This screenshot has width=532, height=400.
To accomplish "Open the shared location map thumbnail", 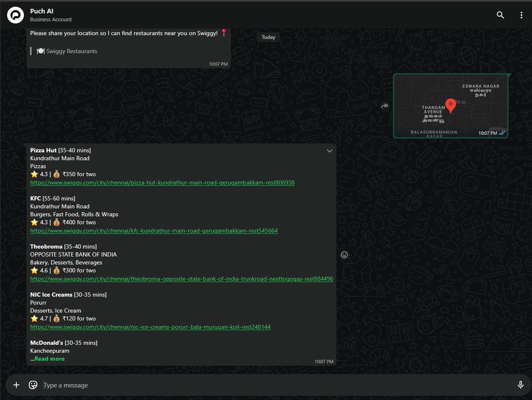I will tap(450, 106).
